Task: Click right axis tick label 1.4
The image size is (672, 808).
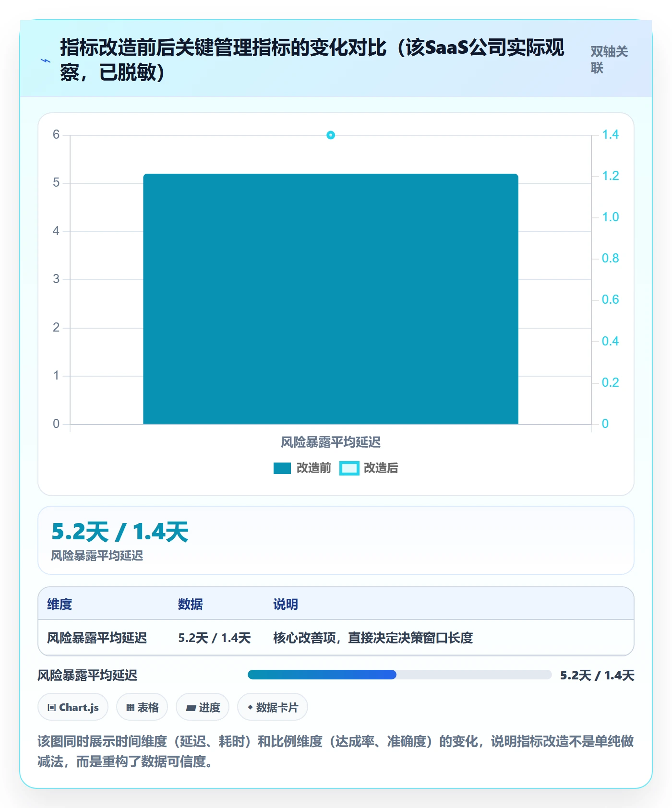Action: coord(611,135)
